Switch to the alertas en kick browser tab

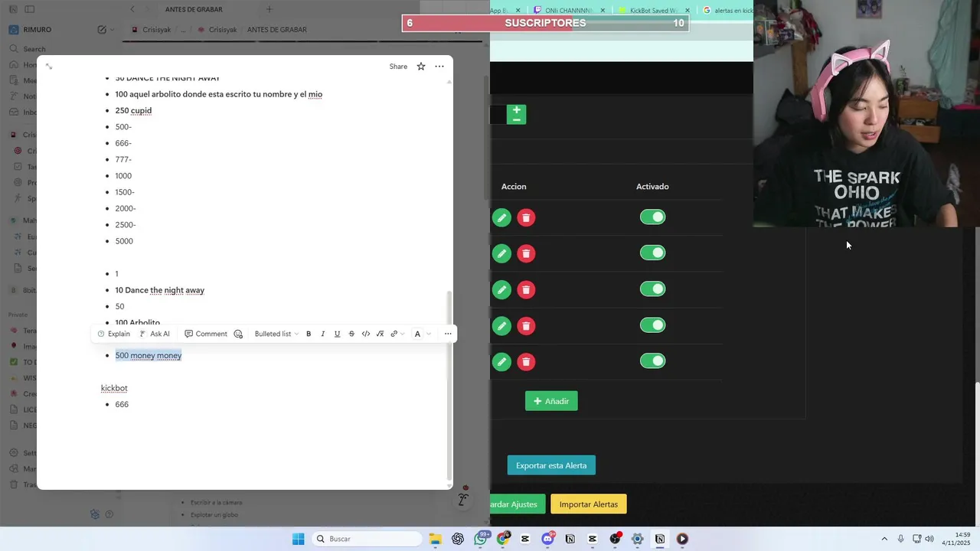(726, 10)
